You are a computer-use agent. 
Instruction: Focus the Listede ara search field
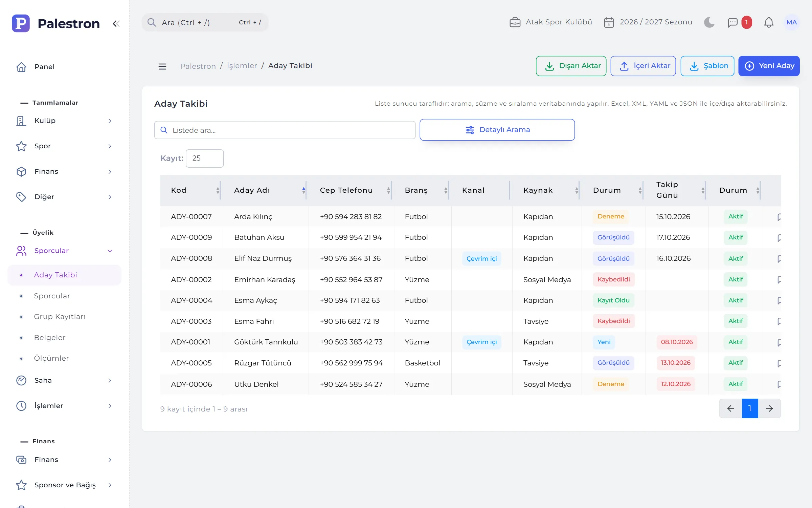click(285, 130)
